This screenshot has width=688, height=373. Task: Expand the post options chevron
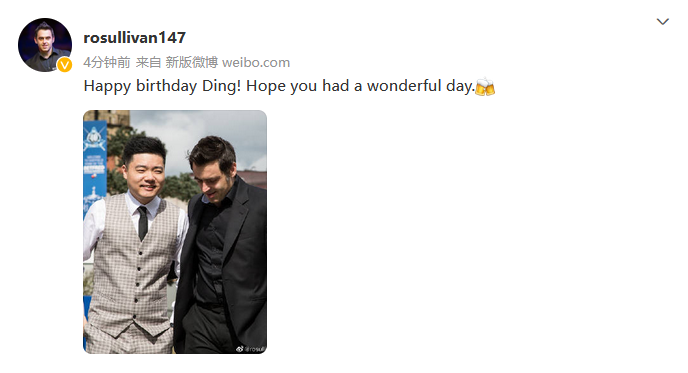(x=663, y=22)
